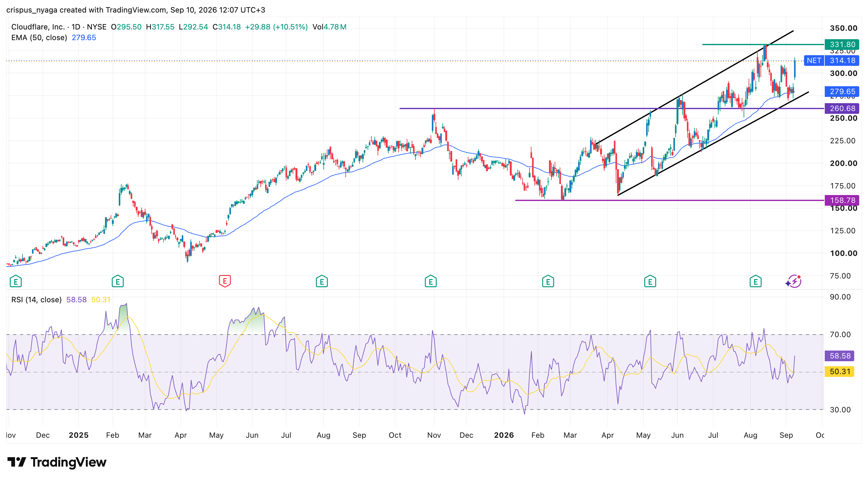Select the purple 158.78 support label
868x481 pixels.
pos(842,200)
